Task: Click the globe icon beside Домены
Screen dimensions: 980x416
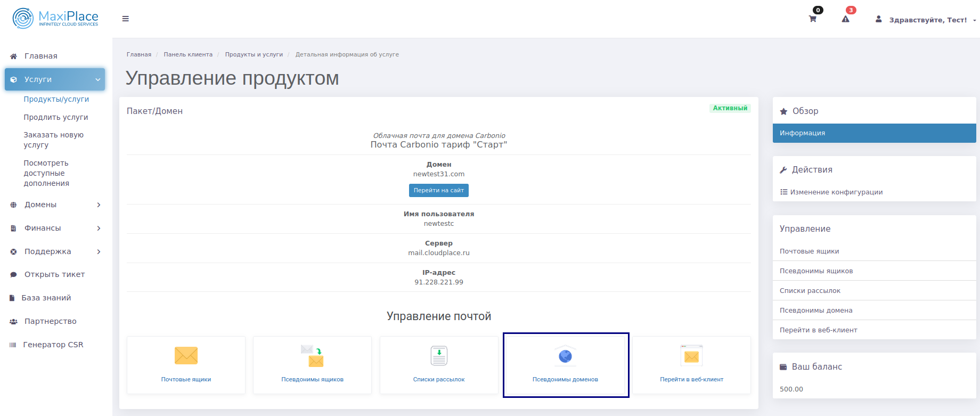Action: (13, 205)
